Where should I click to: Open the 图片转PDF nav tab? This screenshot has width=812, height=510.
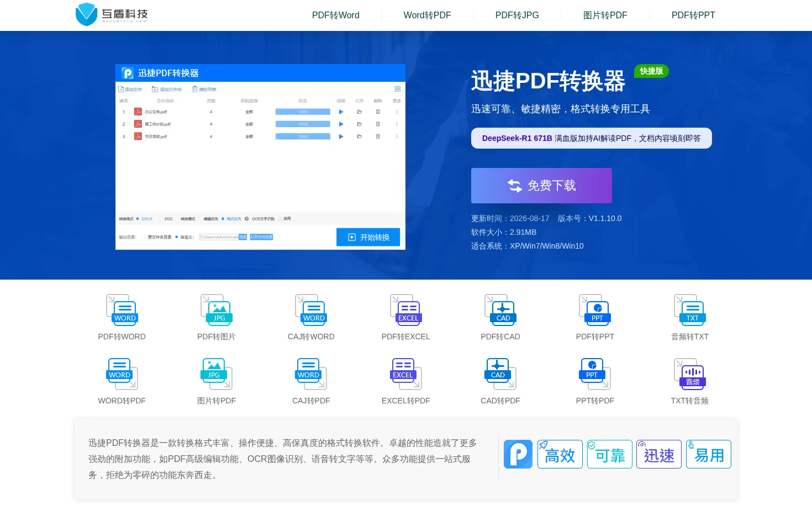(605, 15)
